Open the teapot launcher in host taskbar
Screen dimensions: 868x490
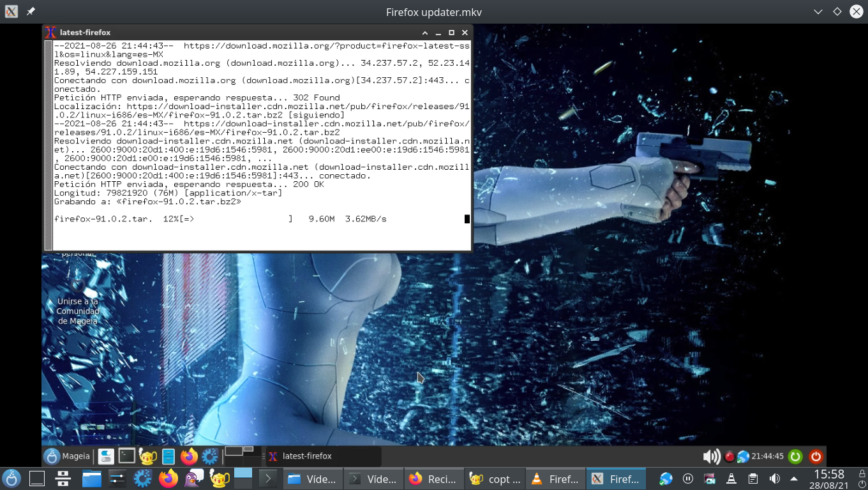point(220,479)
